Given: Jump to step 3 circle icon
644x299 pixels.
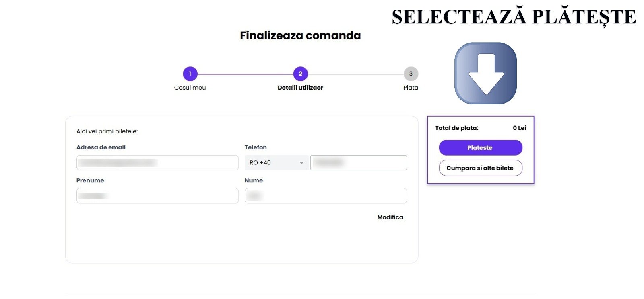Looking at the screenshot, I should [411, 74].
